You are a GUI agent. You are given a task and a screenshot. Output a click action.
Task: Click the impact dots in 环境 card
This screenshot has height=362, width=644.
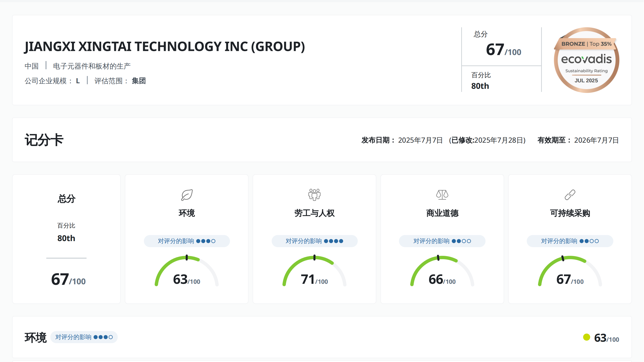point(206,241)
